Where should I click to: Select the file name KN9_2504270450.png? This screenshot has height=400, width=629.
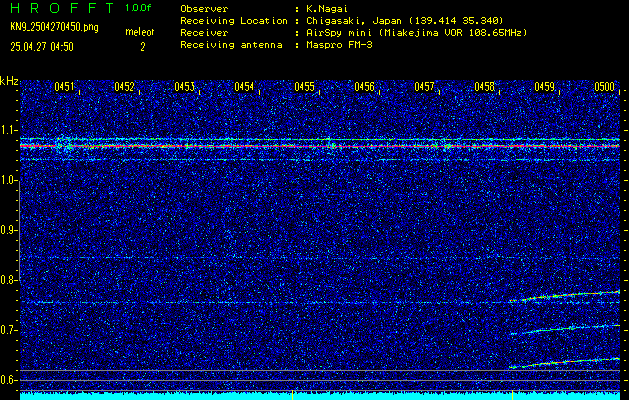point(54,27)
